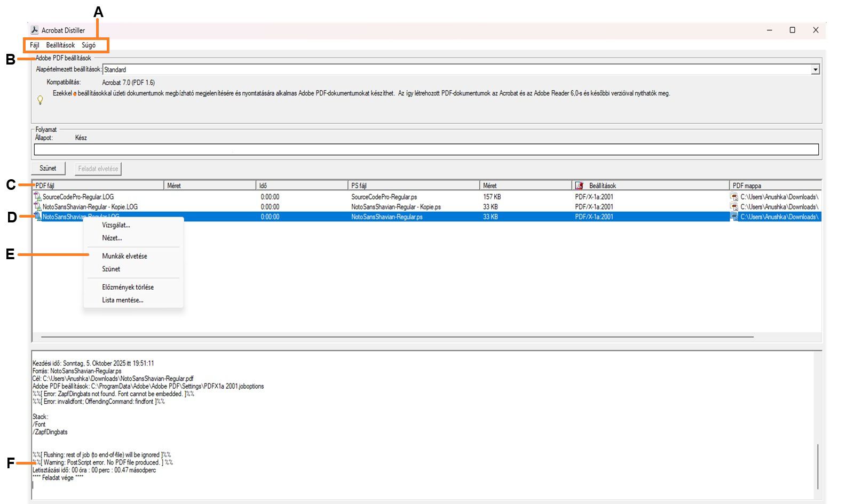The image size is (854, 504).
Task: Click the NotoSansShavian-Regular - Kopie.ps cell
Action: [x=396, y=206]
